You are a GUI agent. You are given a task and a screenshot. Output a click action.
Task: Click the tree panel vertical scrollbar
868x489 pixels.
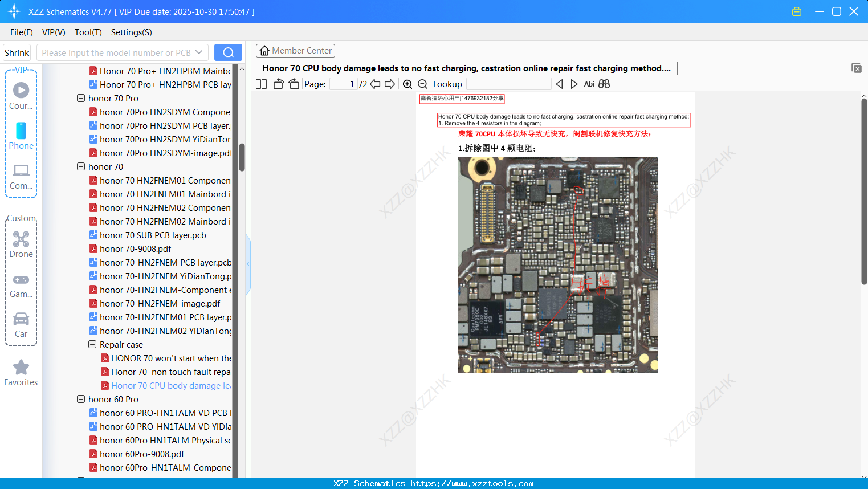[x=242, y=157]
